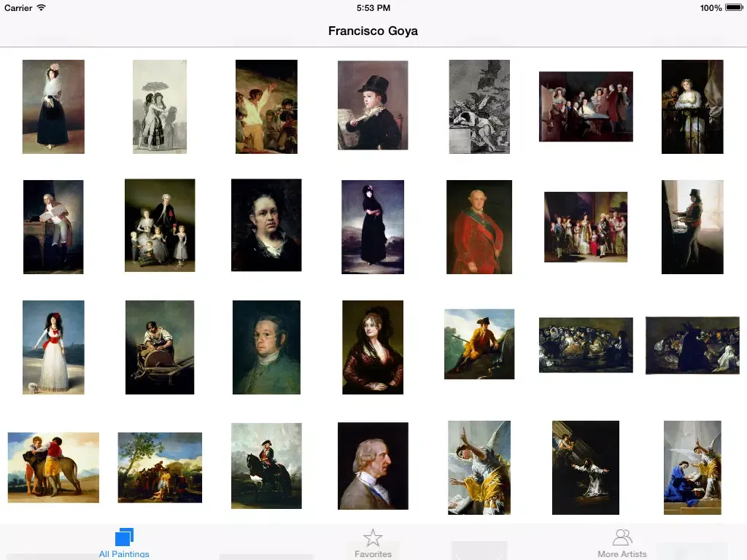Open dark painting with black robed figure
This screenshot has height=560, width=747.
(x=692, y=345)
